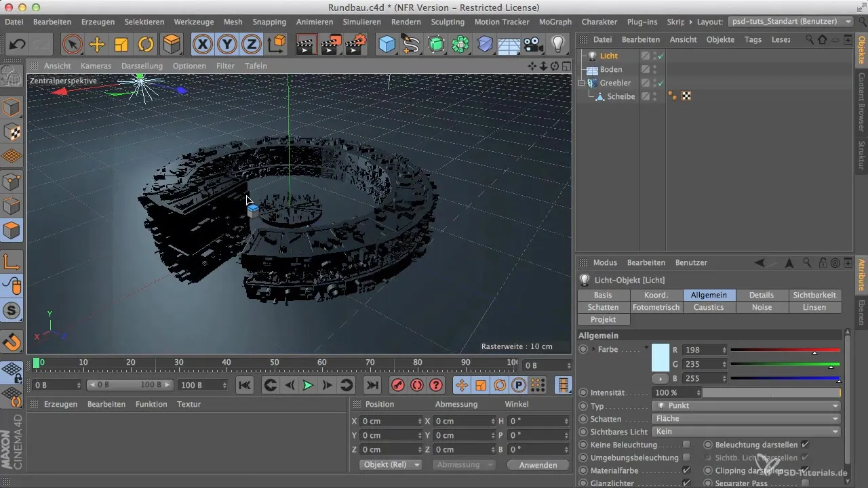The height and width of the screenshot is (488, 868).
Task: Toggle the Greebler object's green checkmark
Action: click(660, 83)
